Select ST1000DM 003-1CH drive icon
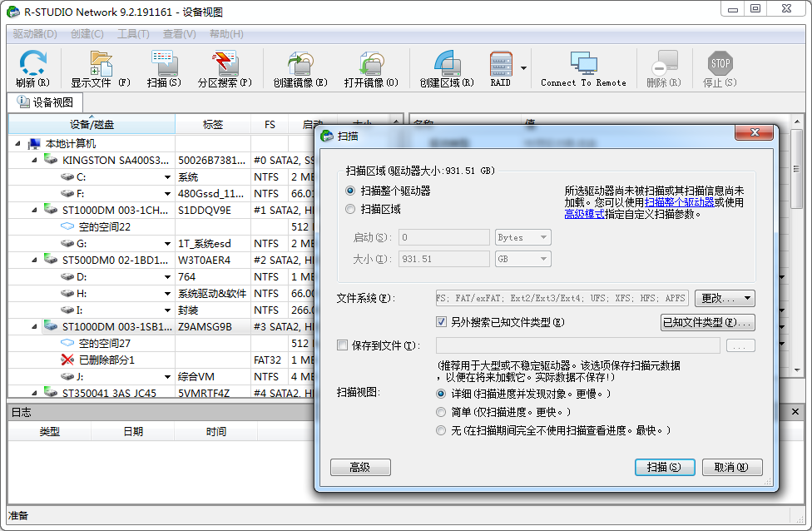The image size is (812, 531). coord(51,210)
